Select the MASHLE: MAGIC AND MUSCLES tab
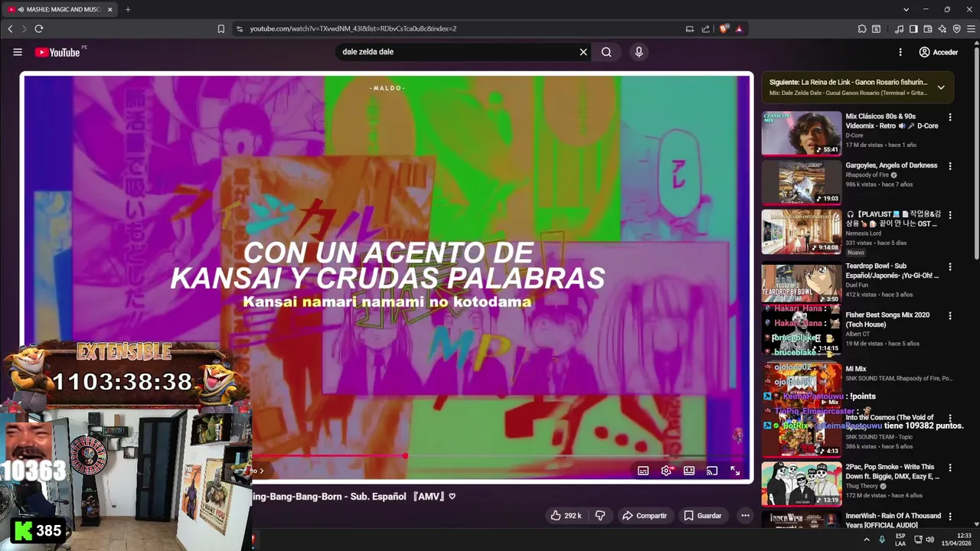 [61, 9]
